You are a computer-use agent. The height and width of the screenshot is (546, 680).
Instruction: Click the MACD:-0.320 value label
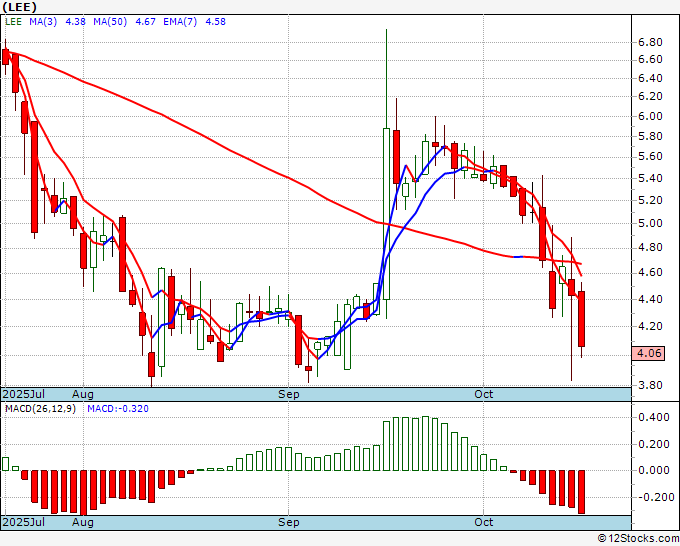point(118,409)
